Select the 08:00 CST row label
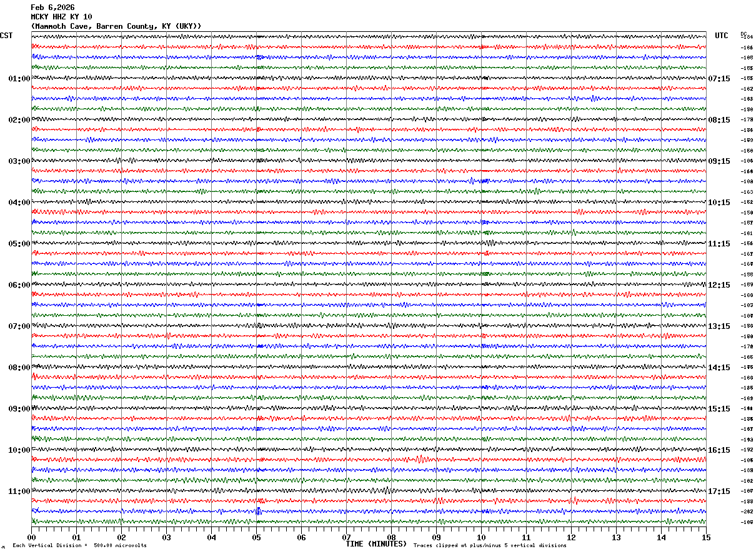 point(19,368)
